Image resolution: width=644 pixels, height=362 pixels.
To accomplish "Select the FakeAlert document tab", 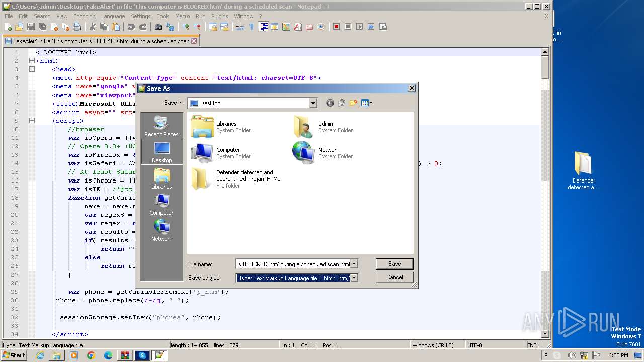I will click(101, 41).
